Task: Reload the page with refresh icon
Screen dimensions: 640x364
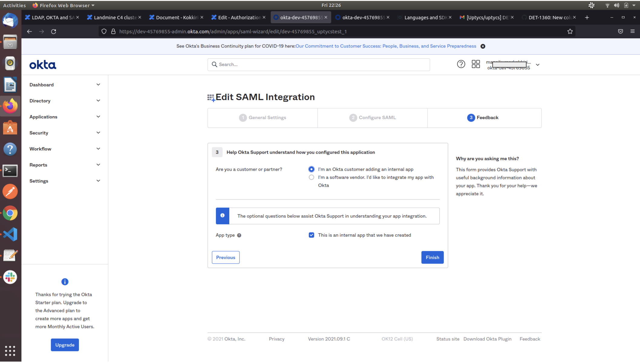Action: 54,31
